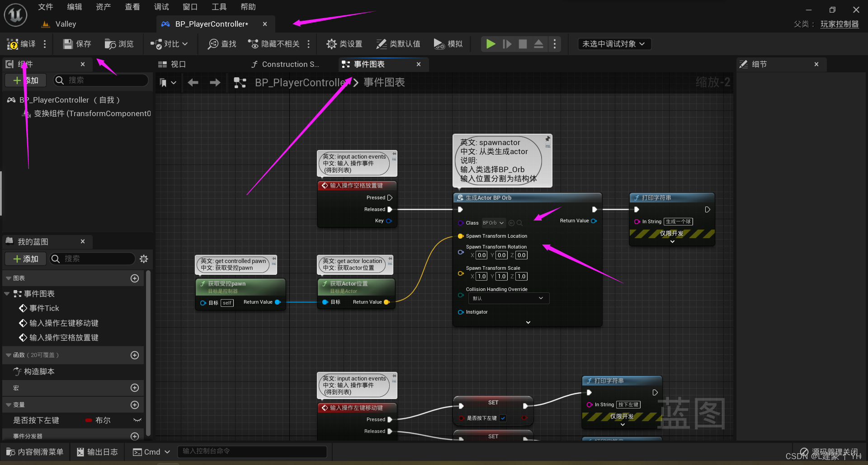
Task: Click the graph navigate back arrow
Action: click(x=193, y=83)
